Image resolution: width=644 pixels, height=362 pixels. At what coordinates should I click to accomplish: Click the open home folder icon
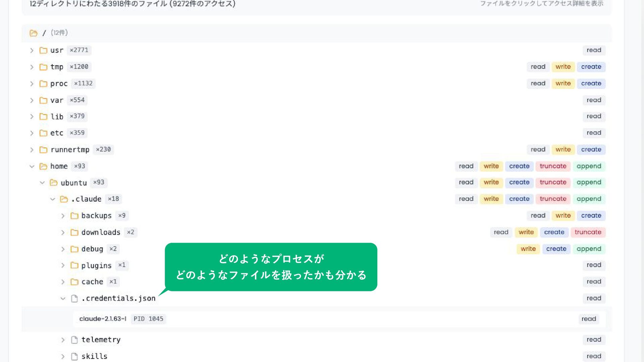(43, 166)
